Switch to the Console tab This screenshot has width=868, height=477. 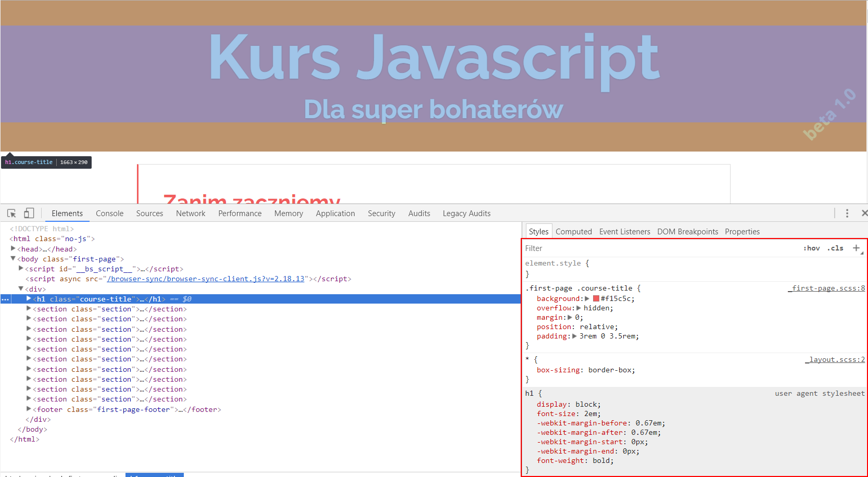coord(109,214)
